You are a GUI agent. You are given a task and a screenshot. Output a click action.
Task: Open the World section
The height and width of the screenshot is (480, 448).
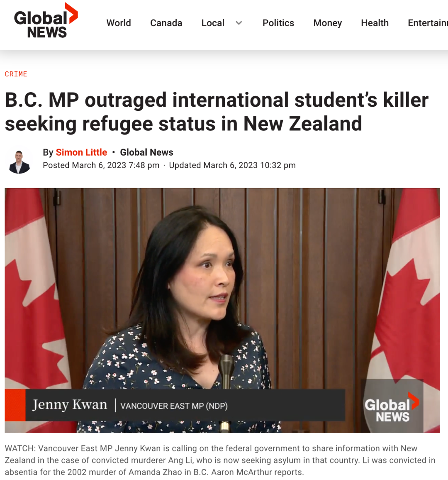[119, 23]
